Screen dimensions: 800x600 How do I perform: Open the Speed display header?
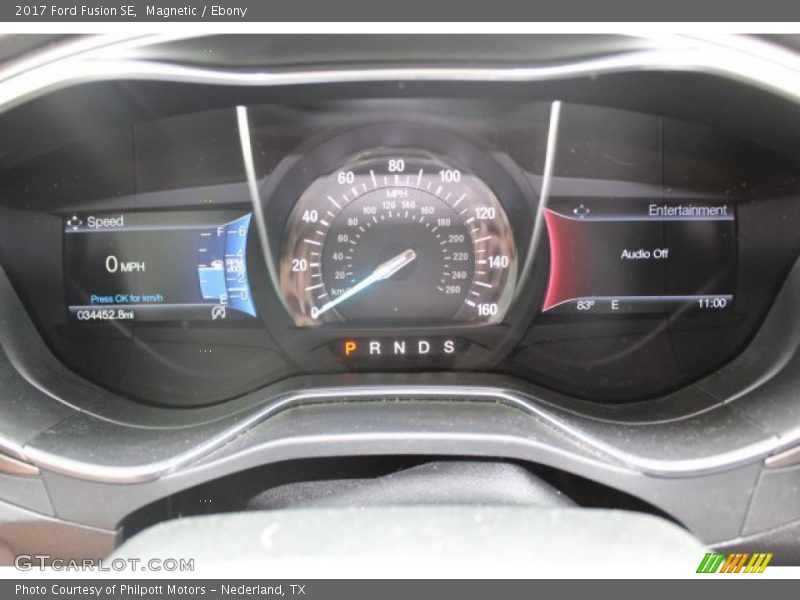pyautogui.click(x=105, y=221)
